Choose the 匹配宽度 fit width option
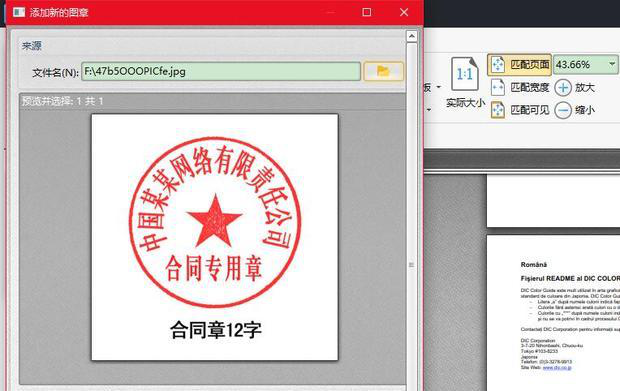620x391 pixels. 520,87
